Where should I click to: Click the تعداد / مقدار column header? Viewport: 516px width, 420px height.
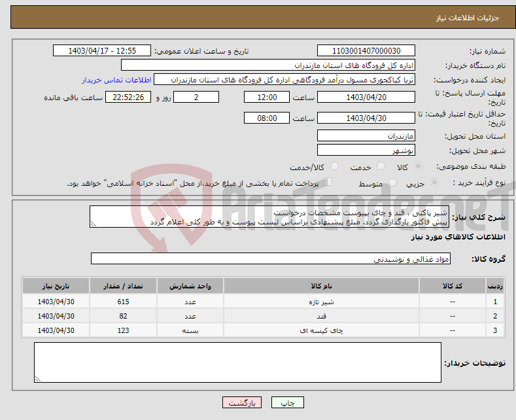click(x=123, y=286)
